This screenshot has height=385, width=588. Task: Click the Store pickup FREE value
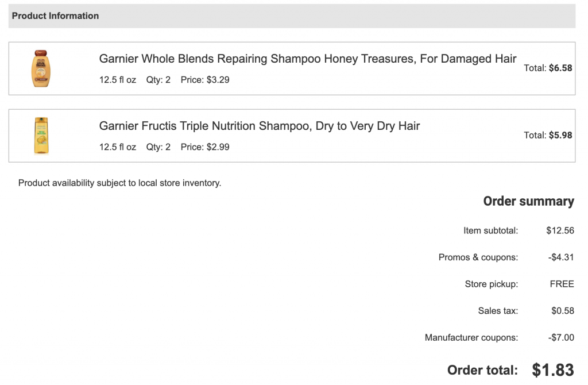(x=562, y=284)
